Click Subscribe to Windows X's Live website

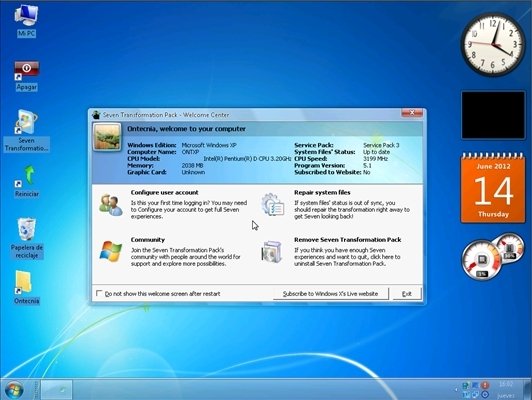pyautogui.click(x=330, y=294)
